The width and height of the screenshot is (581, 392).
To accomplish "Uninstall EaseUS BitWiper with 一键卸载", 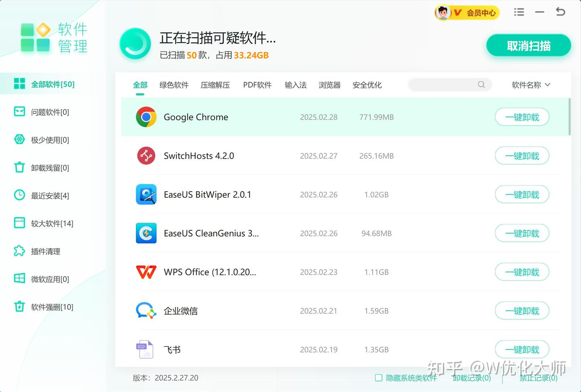I will pos(522,194).
